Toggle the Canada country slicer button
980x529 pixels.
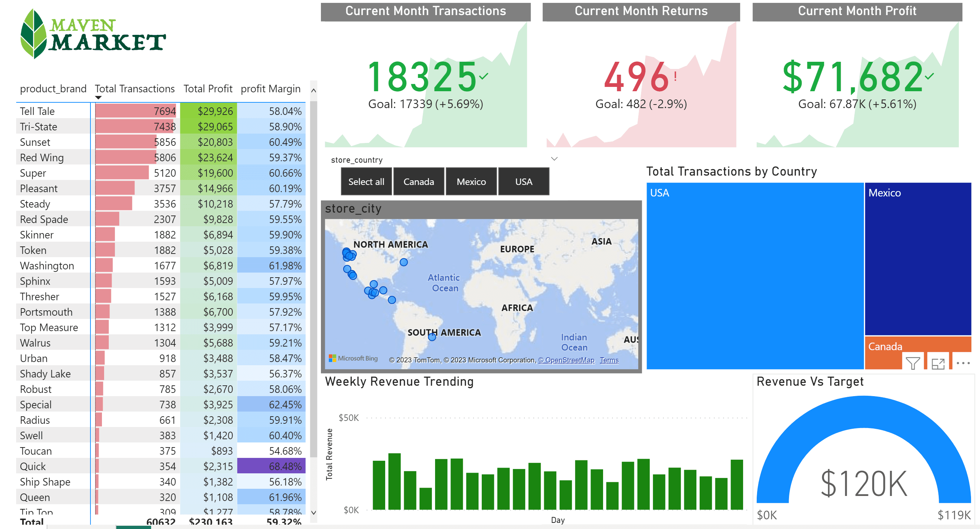(419, 182)
